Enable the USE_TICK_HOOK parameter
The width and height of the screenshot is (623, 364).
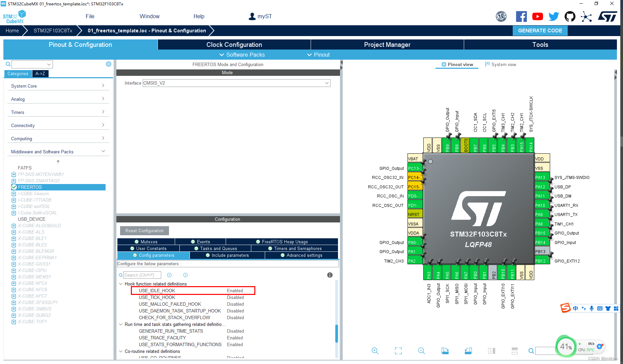click(x=235, y=297)
